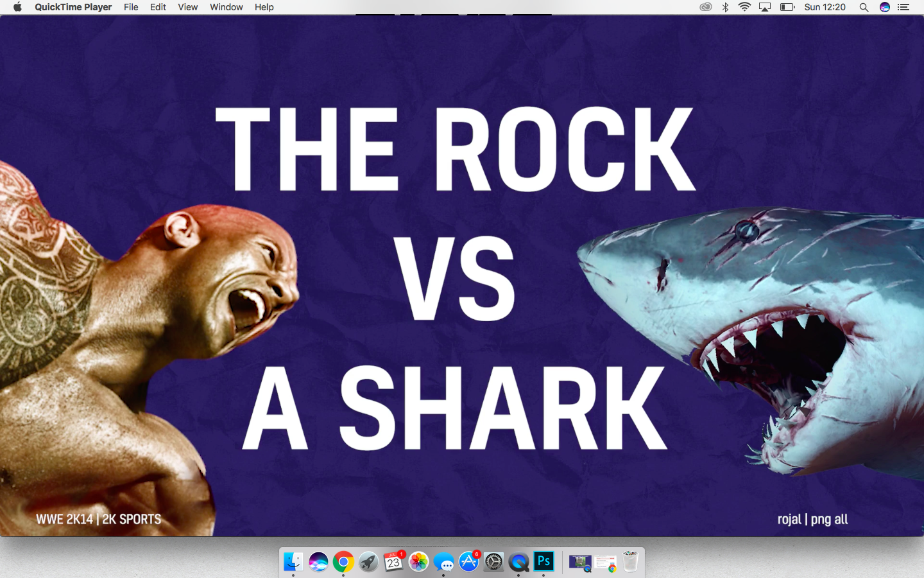The width and height of the screenshot is (924, 578).
Task: Click the Creative Cloud menu bar icon
Action: click(x=706, y=7)
